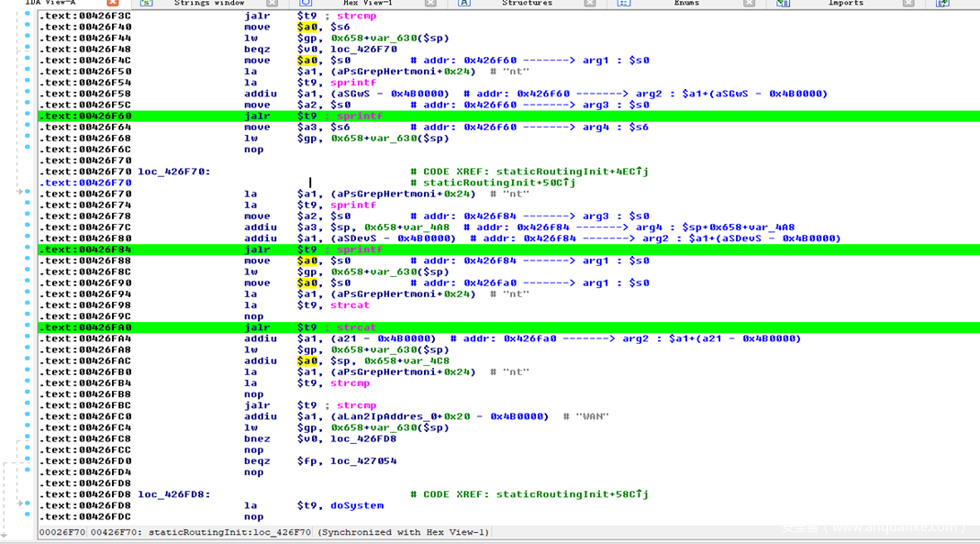Toggle breakpoint dot at address 00426F7C
The image size is (980, 544).
(28, 226)
